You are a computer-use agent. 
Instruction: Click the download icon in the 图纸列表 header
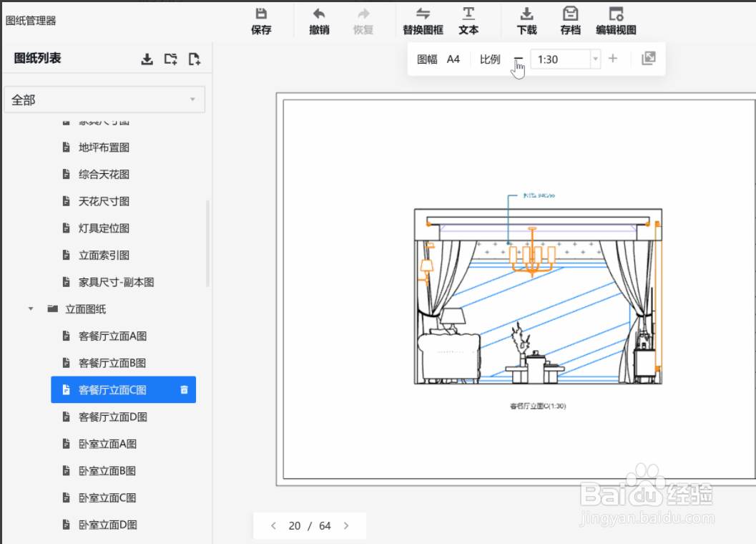coord(147,59)
